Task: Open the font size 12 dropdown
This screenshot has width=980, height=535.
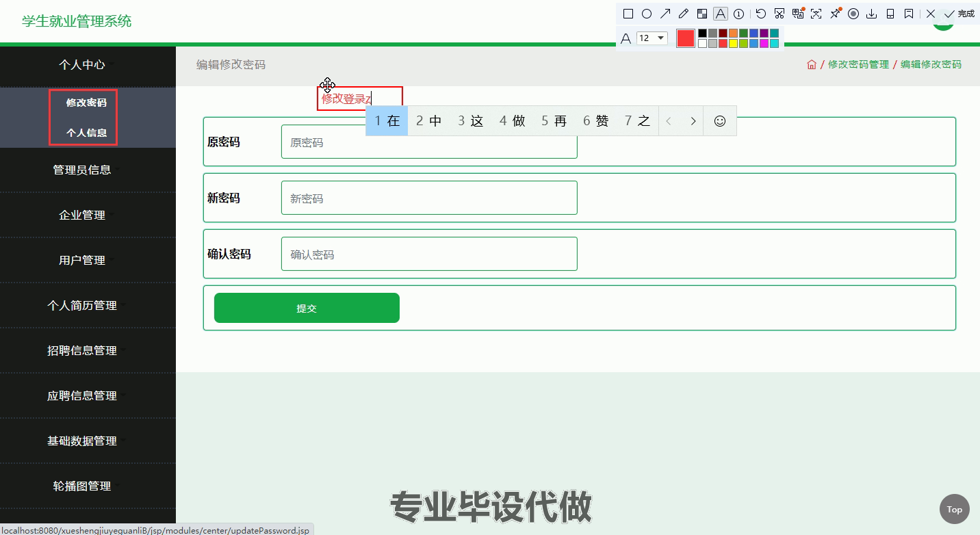Action: pos(652,38)
